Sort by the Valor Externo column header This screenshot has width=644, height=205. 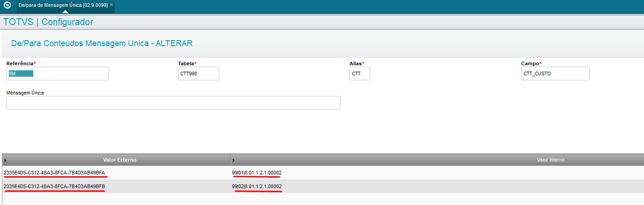pyautogui.click(x=120, y=160)
